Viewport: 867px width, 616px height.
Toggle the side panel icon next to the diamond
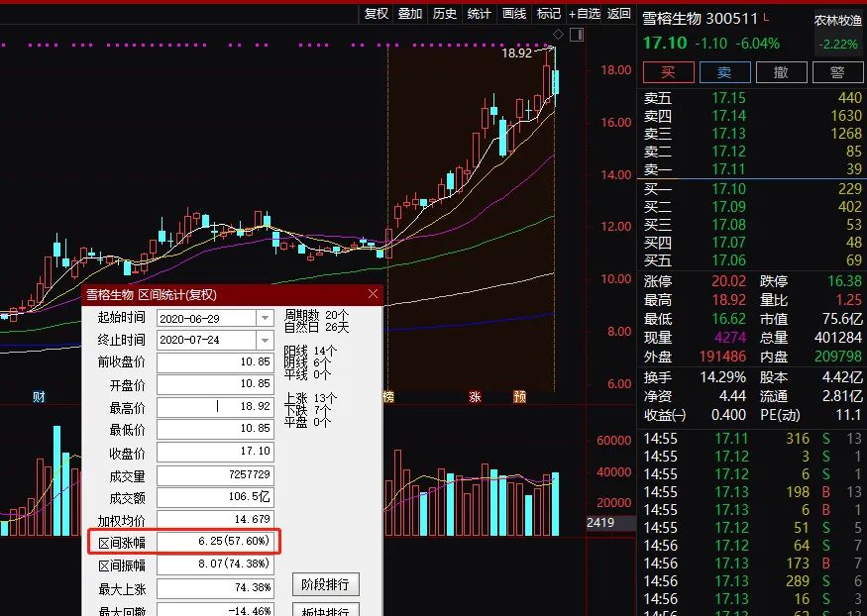577,35
